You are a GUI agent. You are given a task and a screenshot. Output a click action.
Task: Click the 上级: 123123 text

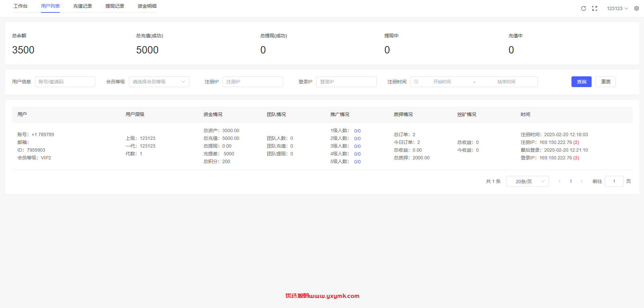tap(140, 138)
